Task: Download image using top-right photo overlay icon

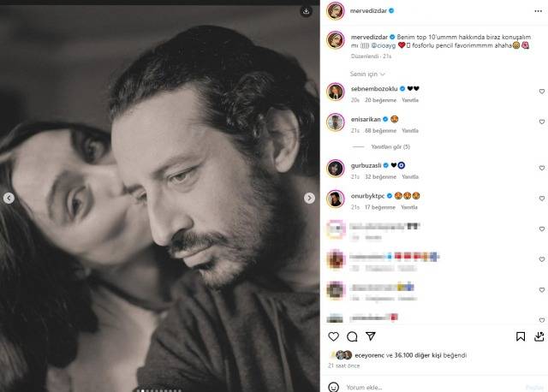Action: click(x=307, y=11)
